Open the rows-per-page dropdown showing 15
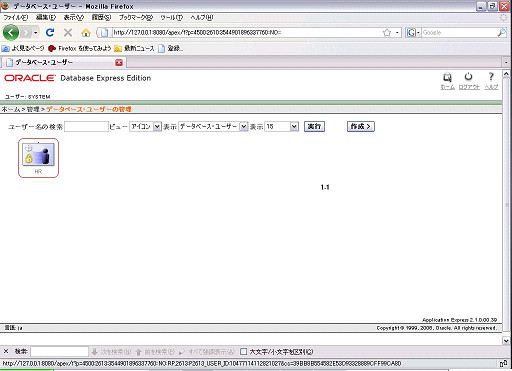The image size is (512, 371). [x=281, y=127]
